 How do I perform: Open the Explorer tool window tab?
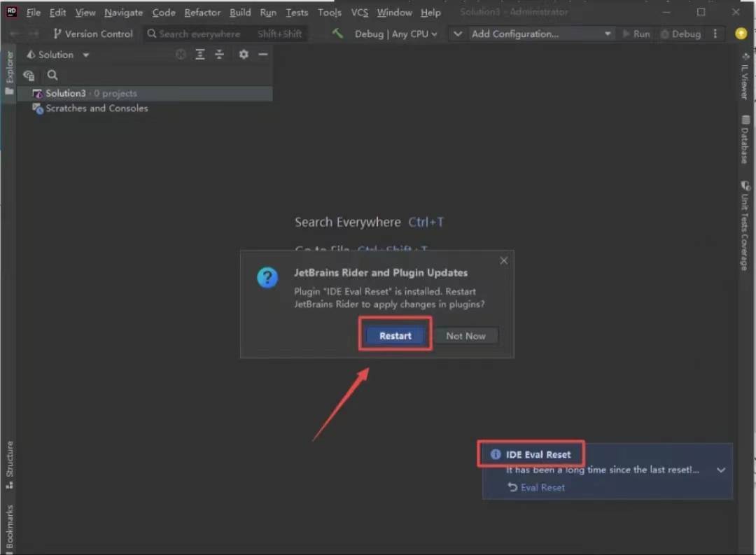[x=9, y=73]
